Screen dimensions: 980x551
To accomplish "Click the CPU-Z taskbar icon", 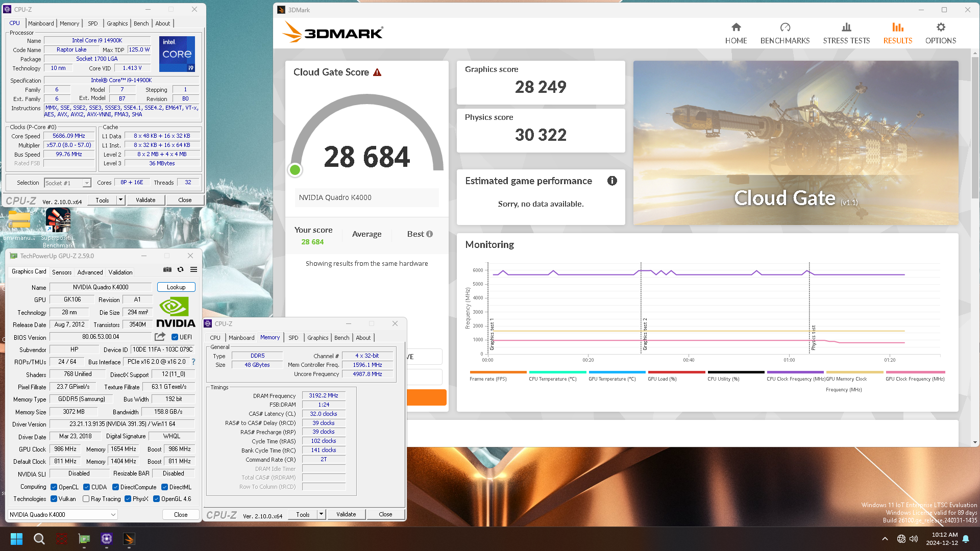I will (106, 539).
